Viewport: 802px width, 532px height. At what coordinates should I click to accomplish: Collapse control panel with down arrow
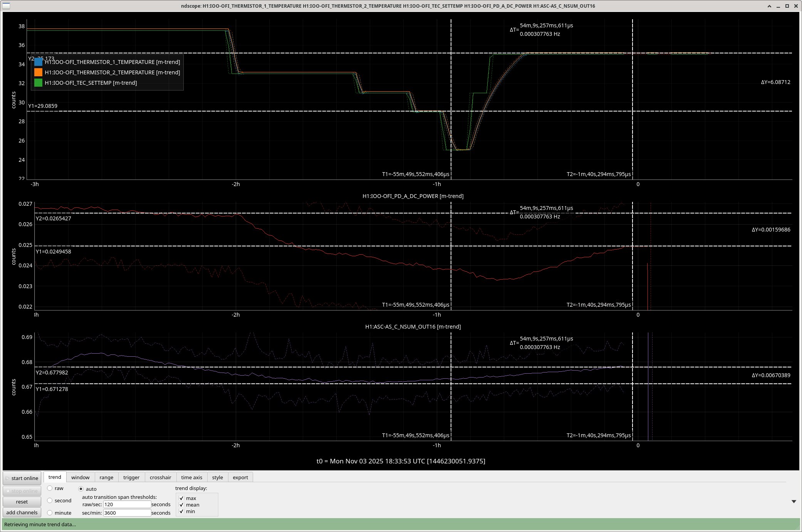pyautogui.click(x=794, y=501)
